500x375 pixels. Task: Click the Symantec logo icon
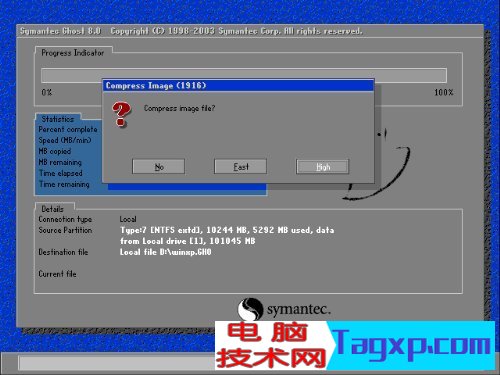pos(250,309)
